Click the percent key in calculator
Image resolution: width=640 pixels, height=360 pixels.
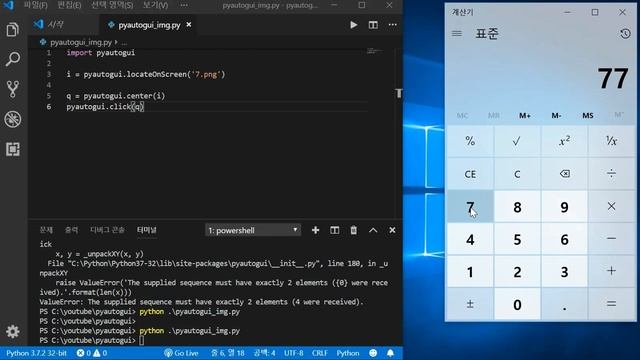(x=470, y=141)
